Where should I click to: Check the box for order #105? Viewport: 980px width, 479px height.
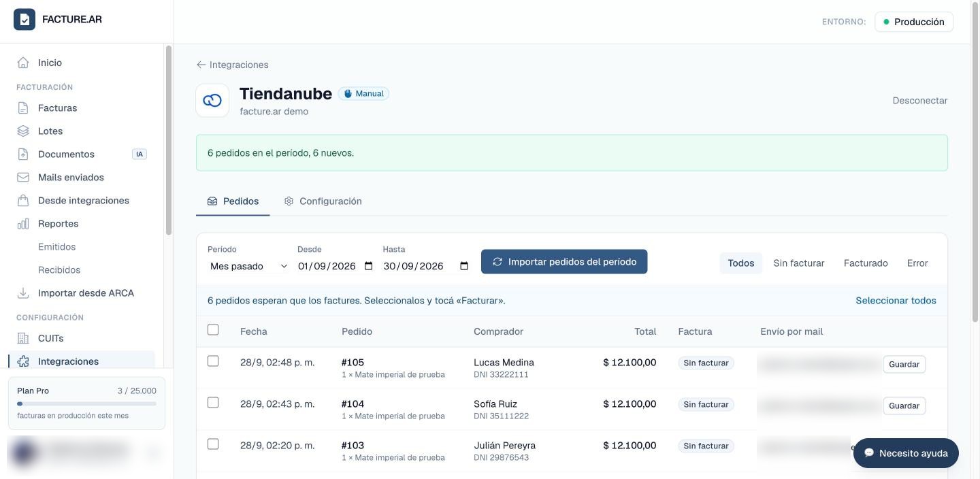pos(213,361)
